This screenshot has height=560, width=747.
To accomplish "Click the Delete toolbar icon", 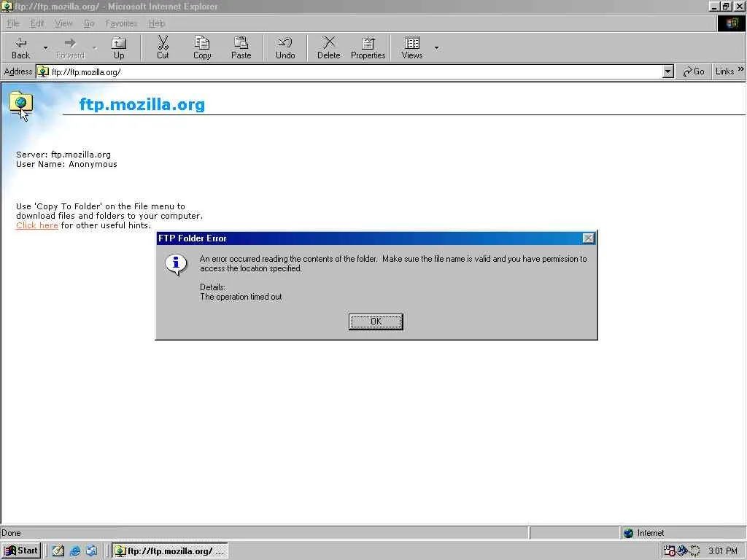I will click(x=329, y=43).
